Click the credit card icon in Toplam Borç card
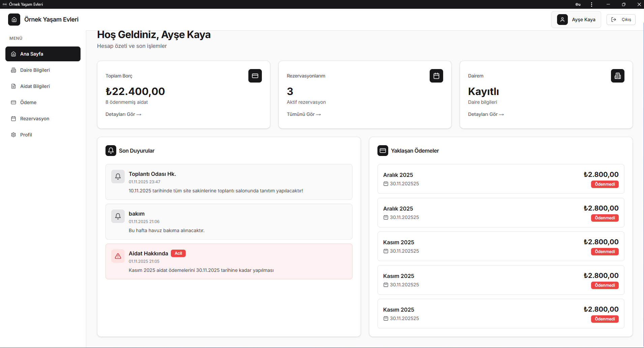 (x=255, y=76)
